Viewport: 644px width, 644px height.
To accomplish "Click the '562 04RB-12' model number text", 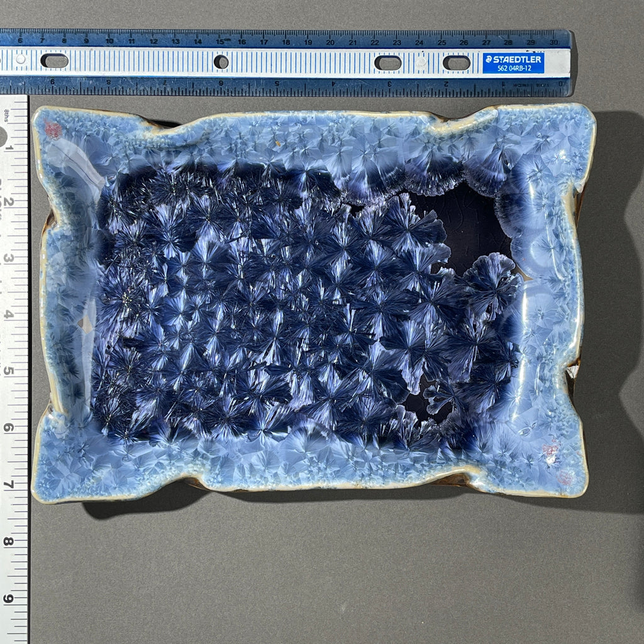I will click(514, 69).
